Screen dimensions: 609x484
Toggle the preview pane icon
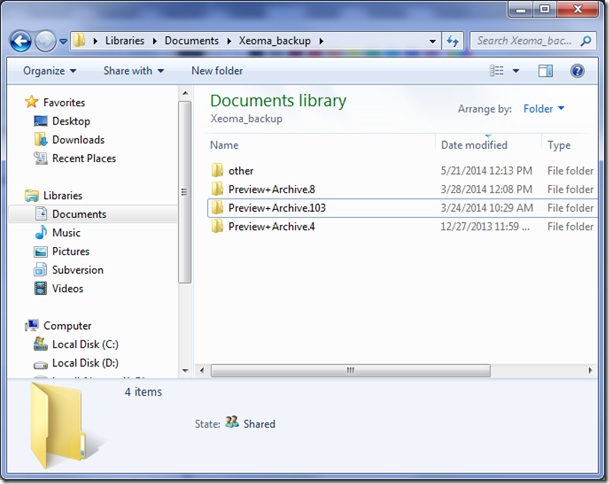pyautogui.click(x=545, y=71)
